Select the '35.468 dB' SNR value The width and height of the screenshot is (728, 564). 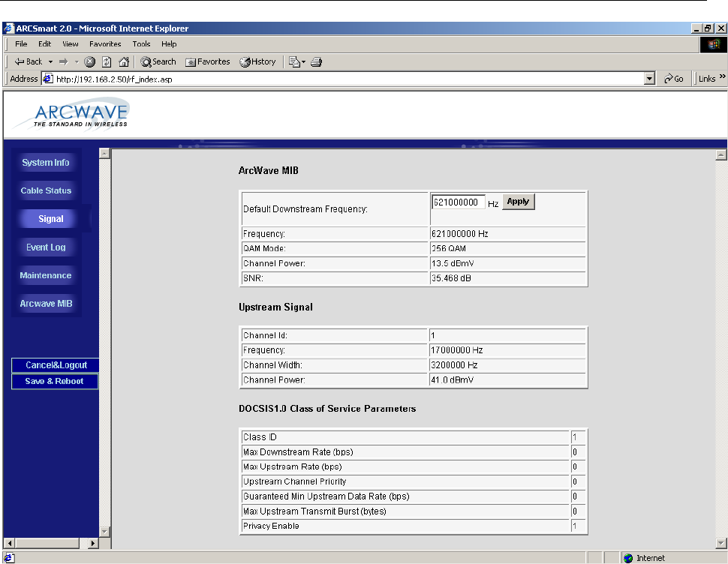pos(451,278)
